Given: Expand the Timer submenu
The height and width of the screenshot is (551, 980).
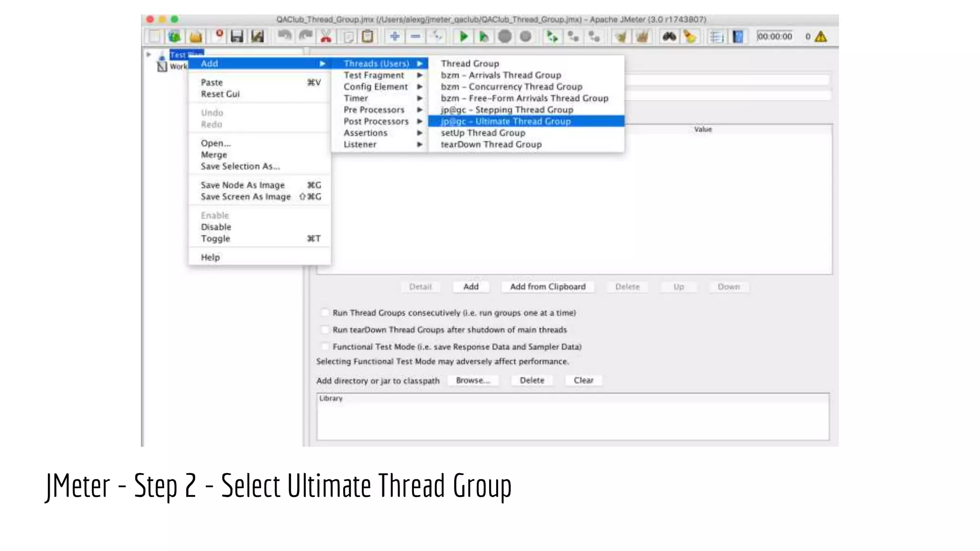Looking at the screenshot, I should pyautogui.click(x=379, y=98).
